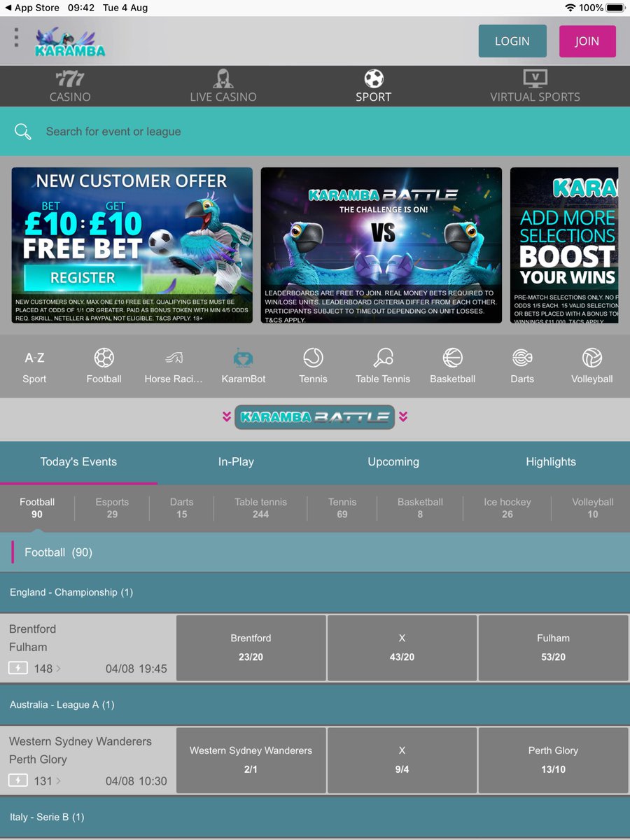Switch to Upcoming tab
This screenshot has width=630, height=840.
point(393,462)
